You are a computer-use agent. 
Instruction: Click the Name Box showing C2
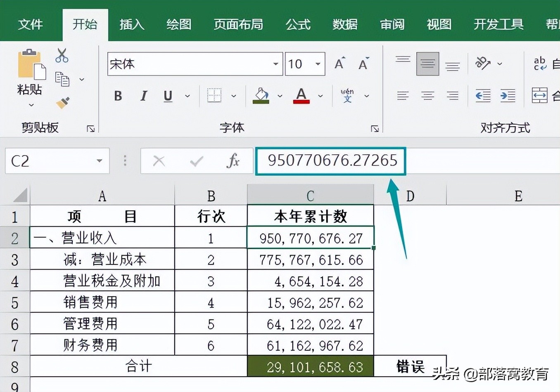pos(57,161)
